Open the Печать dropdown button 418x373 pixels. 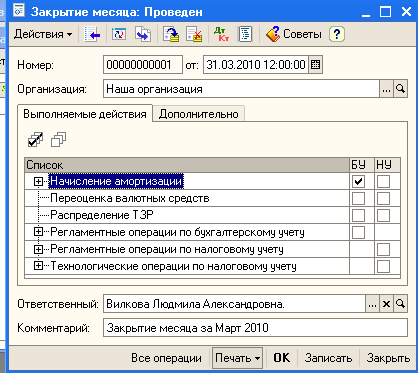[237, 358]
